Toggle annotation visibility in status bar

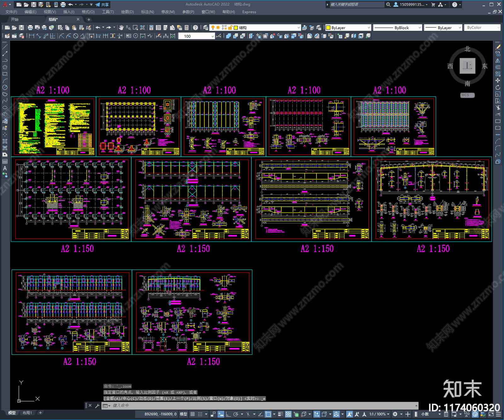350,414
